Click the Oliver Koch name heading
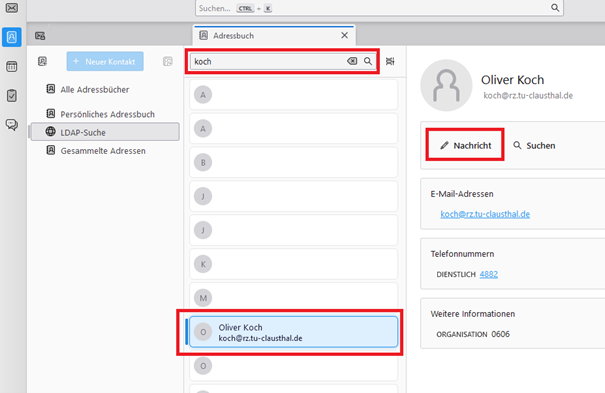Screen dimensions: 605x393 tap(512, 80)
